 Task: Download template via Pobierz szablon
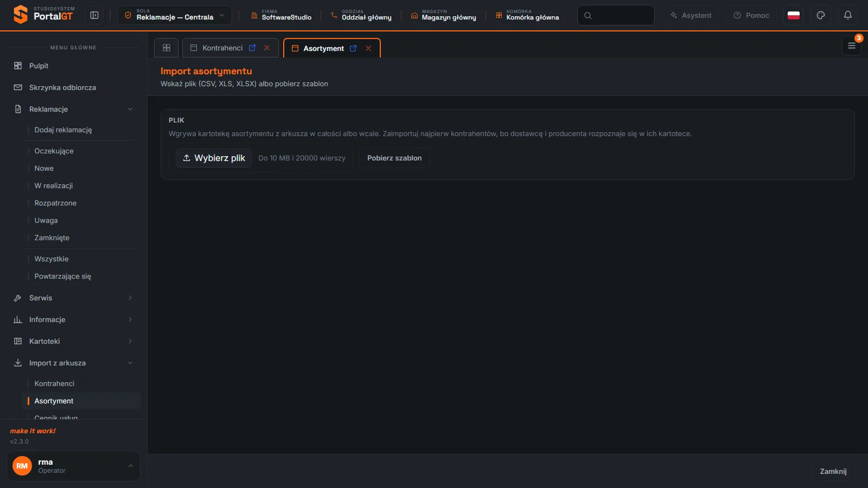point(394,158)
